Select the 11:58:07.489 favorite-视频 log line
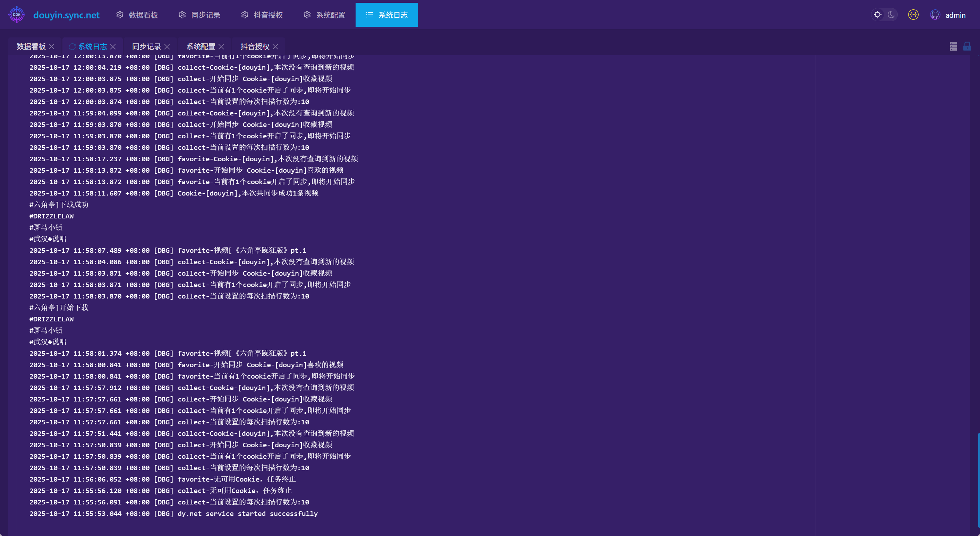This screenshot has width=980, height=536. coord(168,251)
